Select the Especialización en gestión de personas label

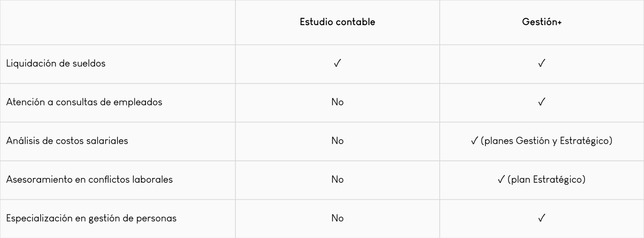(x=91, y=218)
